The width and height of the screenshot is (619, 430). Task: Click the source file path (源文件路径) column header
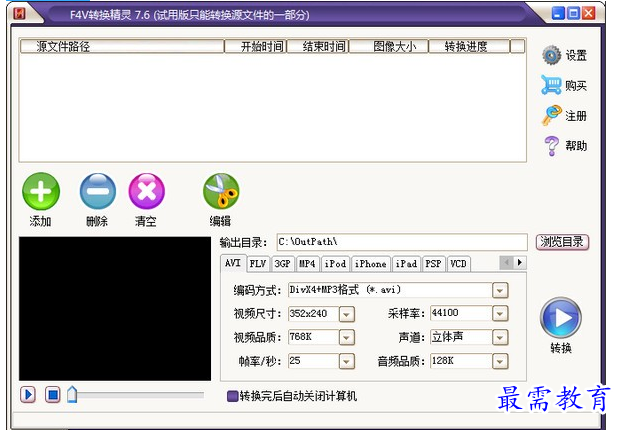[x=122, y=47]
